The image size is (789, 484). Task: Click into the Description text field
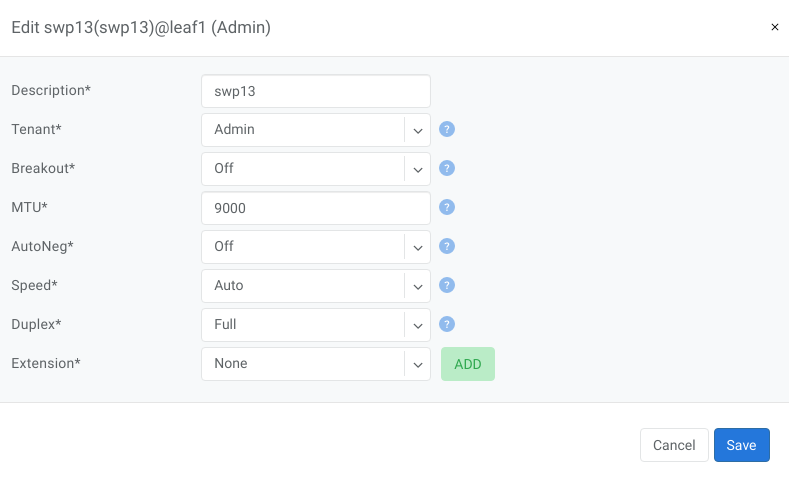tap(315, 90)
